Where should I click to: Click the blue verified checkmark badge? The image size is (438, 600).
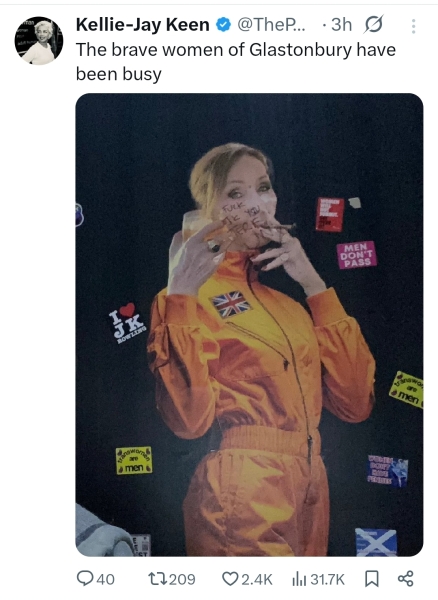point(223,25)
